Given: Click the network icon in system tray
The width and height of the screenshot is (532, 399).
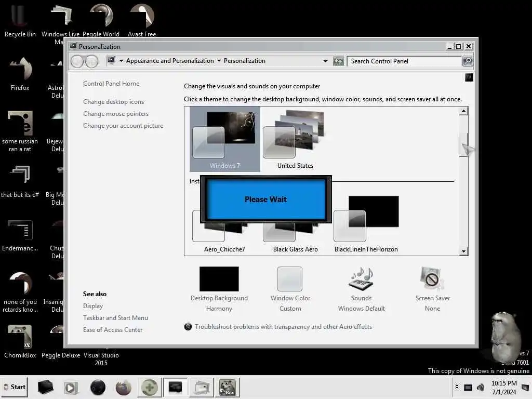Looking at the screenshot, I should pyautogui.click(x=468, y=388).
